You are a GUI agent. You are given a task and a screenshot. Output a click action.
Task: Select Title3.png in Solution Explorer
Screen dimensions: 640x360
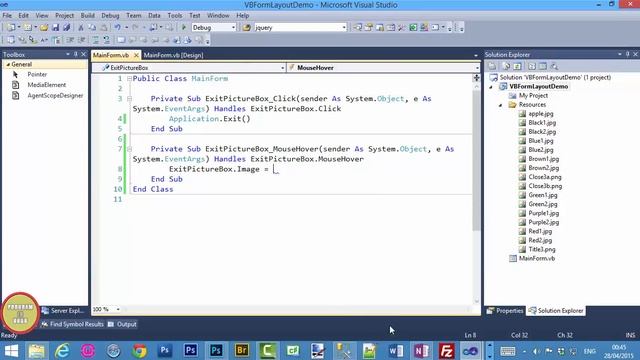point(542,249)
